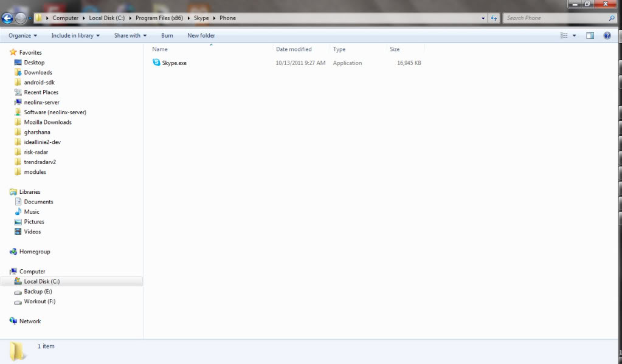Click the 10/13/2011 9:27 AM date cell

(x=300, y=63)
